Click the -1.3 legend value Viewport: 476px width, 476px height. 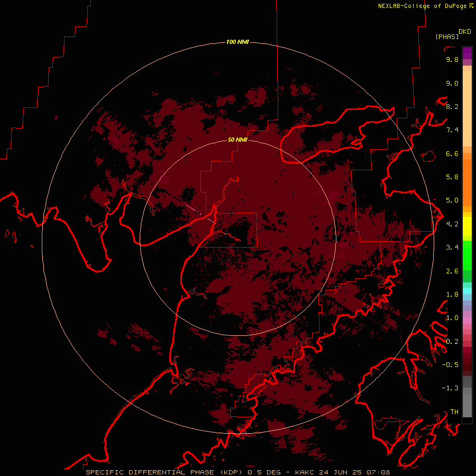coord(450,388)
